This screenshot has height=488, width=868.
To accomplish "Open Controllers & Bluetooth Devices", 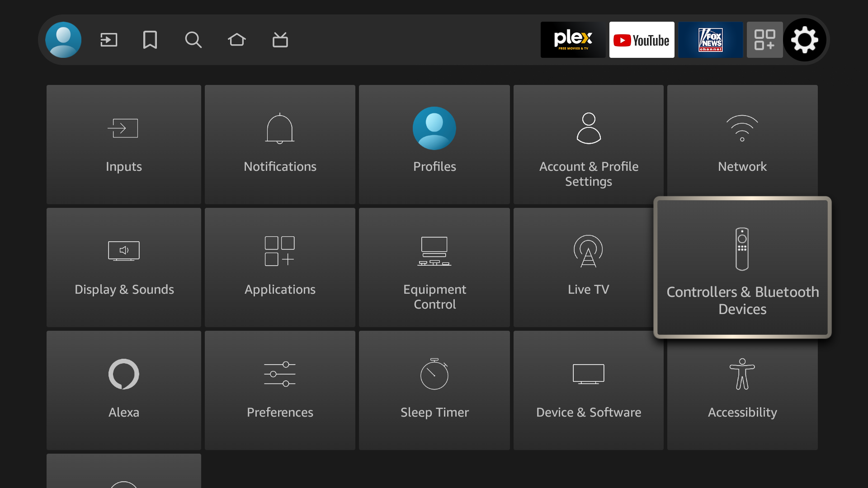I will pos(742,267).
